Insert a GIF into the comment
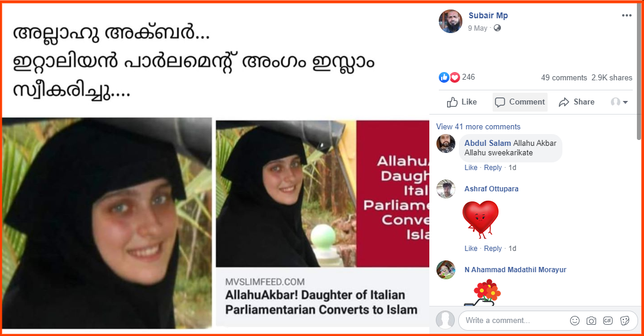This screenshot has height=336, width=644. [608, 321]
